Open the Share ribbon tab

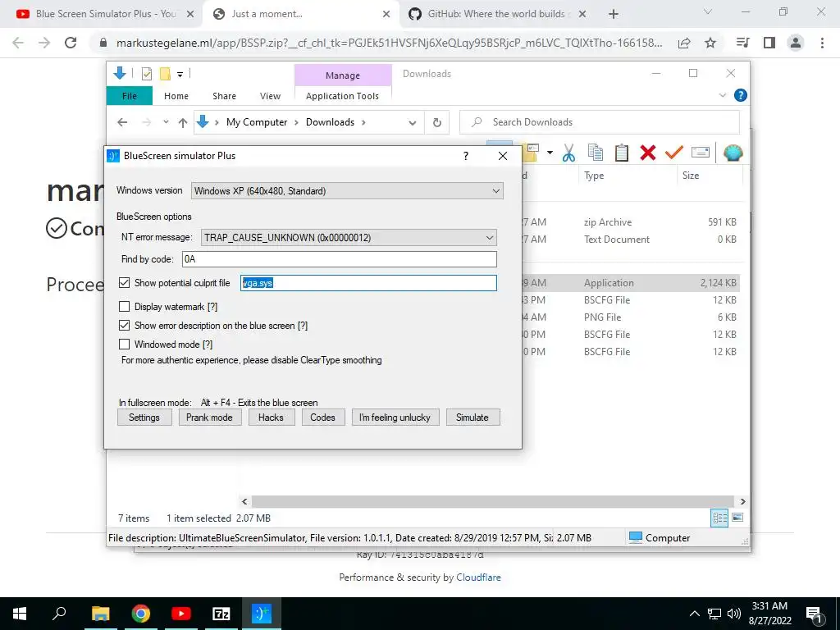[224, 96]
